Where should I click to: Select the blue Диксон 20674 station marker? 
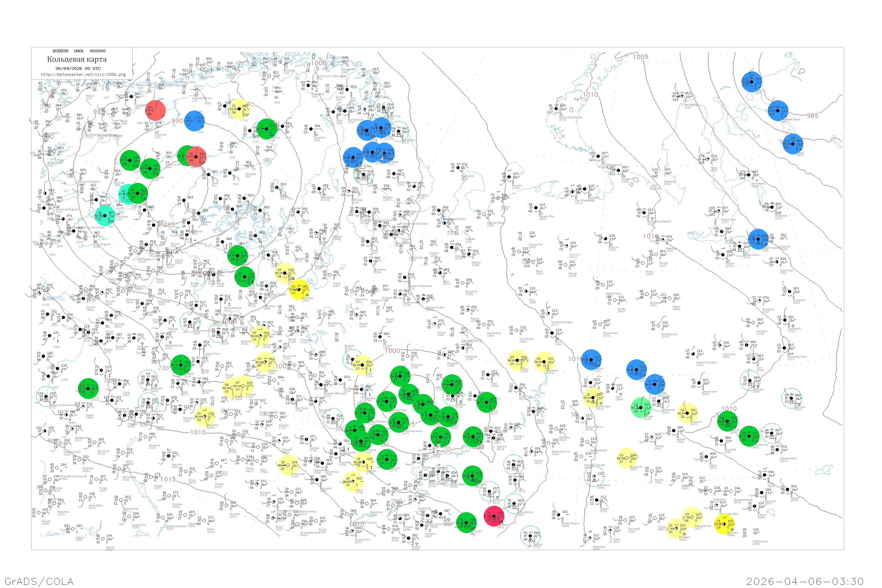tap(751, 82)
